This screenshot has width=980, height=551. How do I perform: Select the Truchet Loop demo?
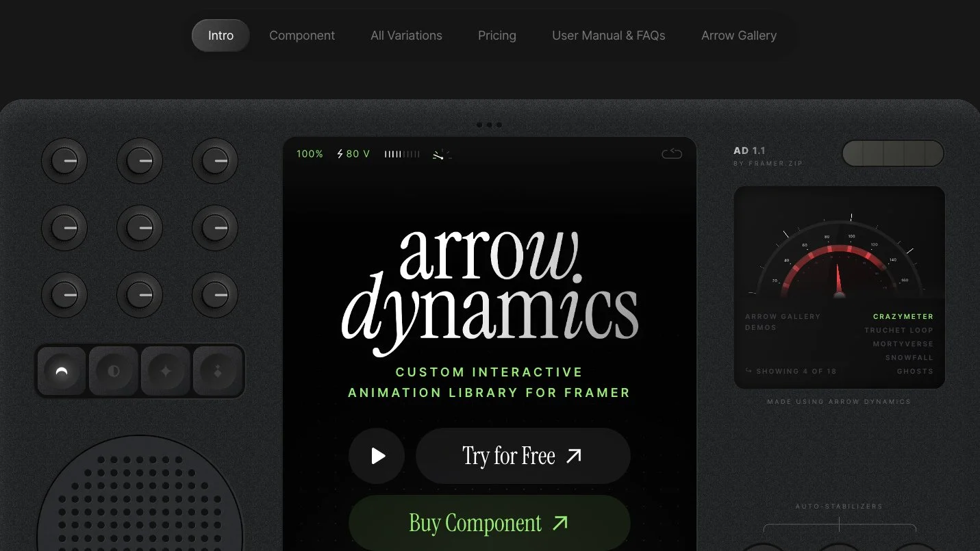tap(899, 331)
